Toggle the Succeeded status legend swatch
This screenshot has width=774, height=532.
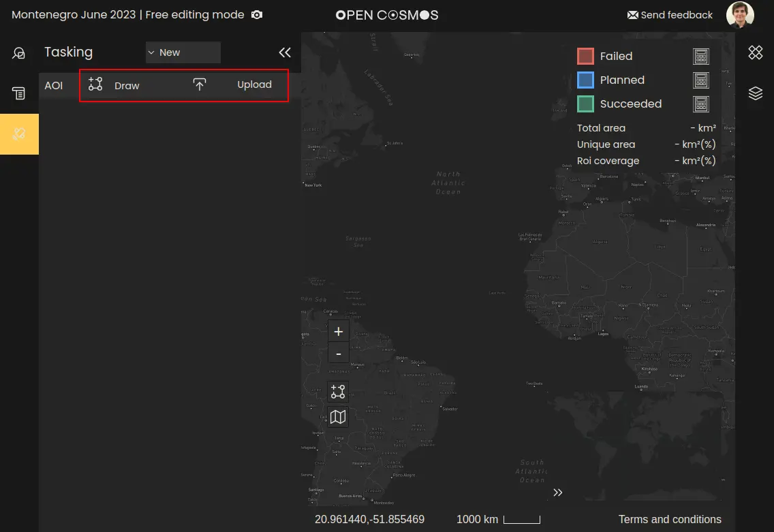[585, 104]
